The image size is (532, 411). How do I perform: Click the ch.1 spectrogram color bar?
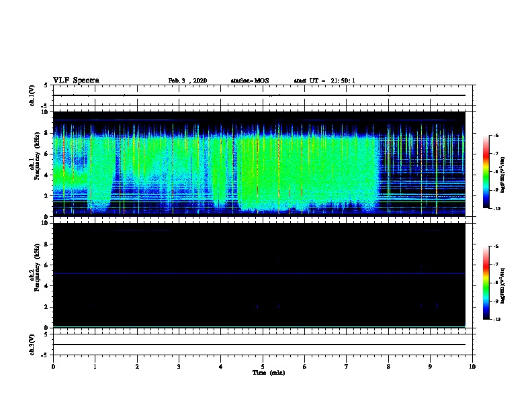(486, 172)
